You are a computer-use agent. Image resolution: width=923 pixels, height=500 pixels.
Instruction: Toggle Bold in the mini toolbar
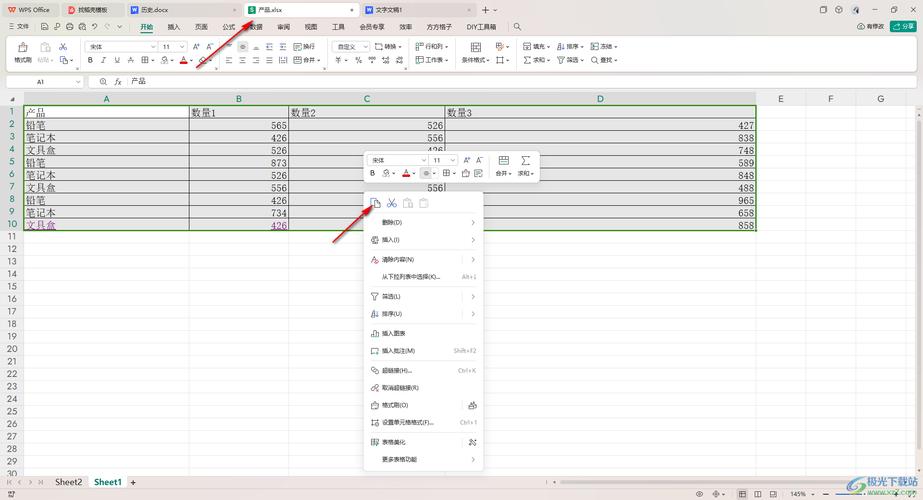click(x=373, y=173)
